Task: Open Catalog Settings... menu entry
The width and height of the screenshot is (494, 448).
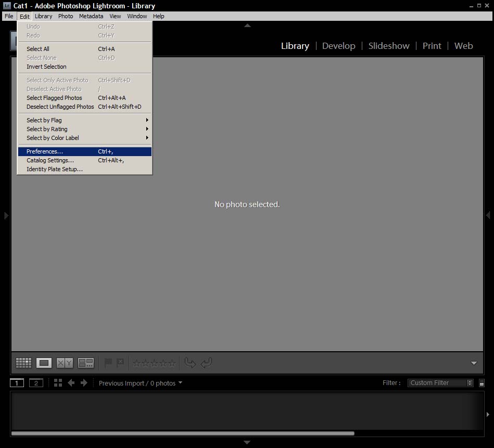Action: [50, 160]
